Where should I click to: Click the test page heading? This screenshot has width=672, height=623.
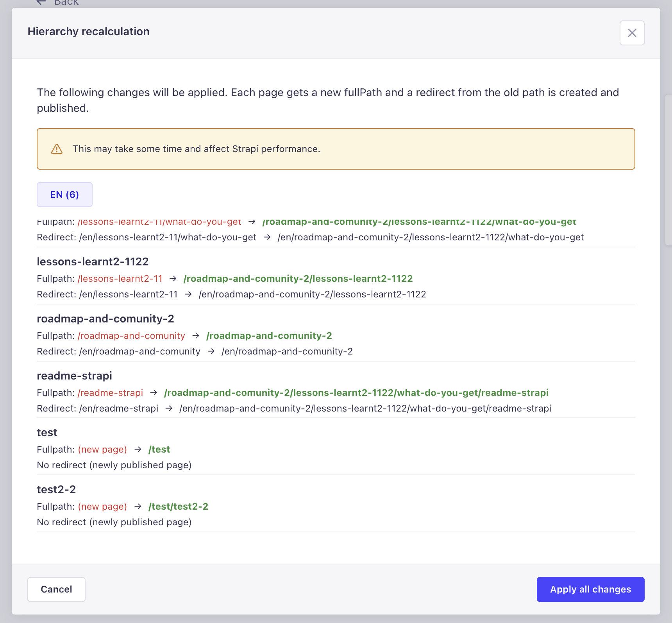(x=47, y=433)
